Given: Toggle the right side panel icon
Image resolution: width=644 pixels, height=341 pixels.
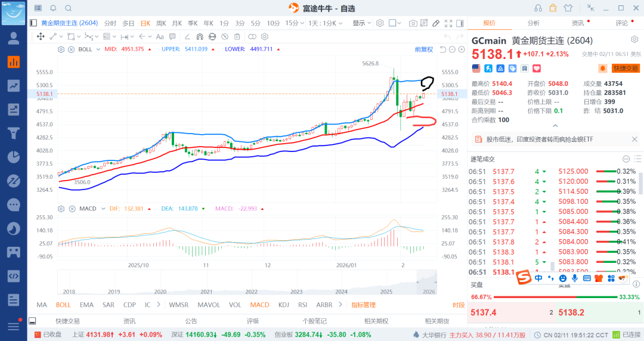Looking at the screenshot, I should (460, 23).
